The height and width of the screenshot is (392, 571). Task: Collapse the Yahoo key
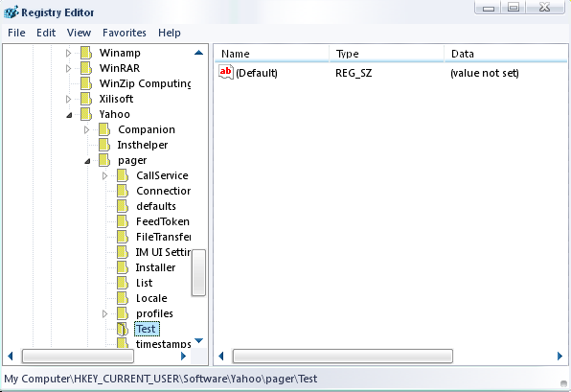click(x=69, y=115)
